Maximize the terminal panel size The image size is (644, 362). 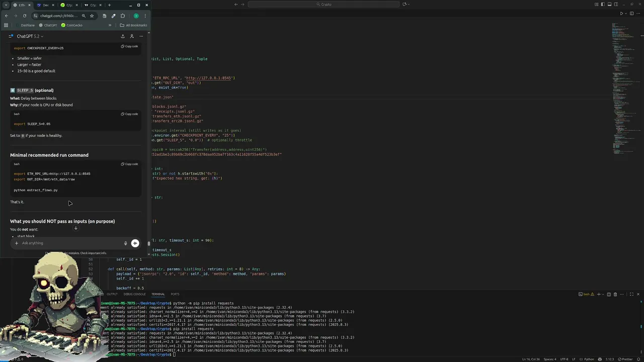point(631,294)
